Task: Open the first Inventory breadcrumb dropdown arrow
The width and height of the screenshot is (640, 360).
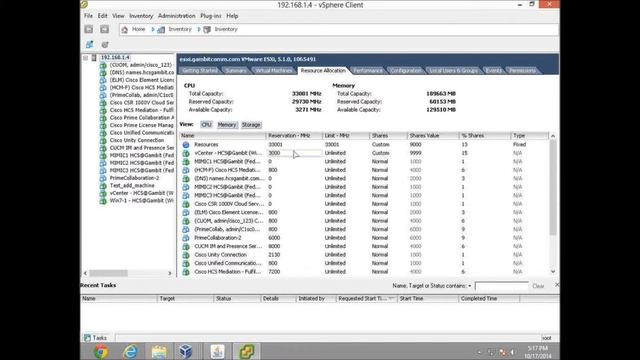Action: (x=153, y=29)
